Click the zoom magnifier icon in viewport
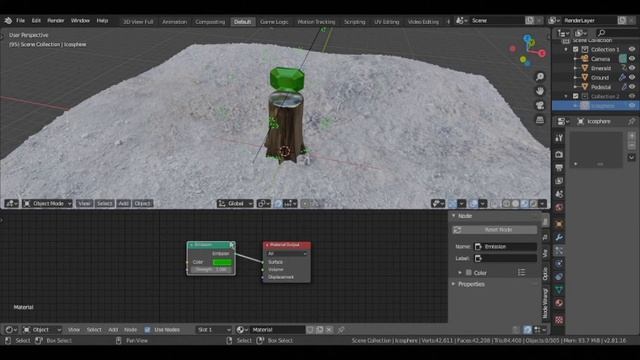 (x=540, y=77)
